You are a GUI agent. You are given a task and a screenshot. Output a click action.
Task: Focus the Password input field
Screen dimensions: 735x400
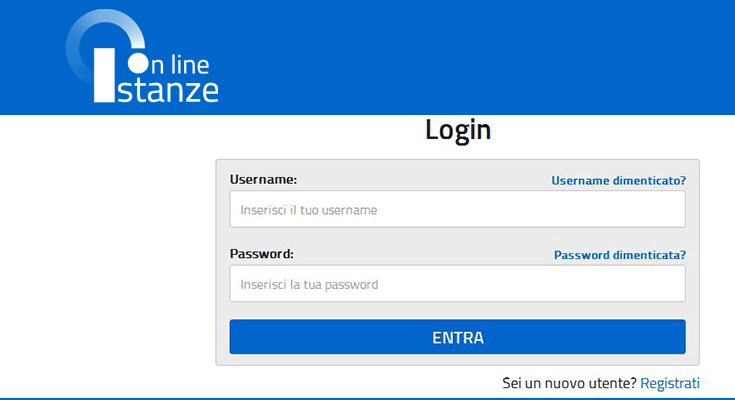[x=457, y=284]
